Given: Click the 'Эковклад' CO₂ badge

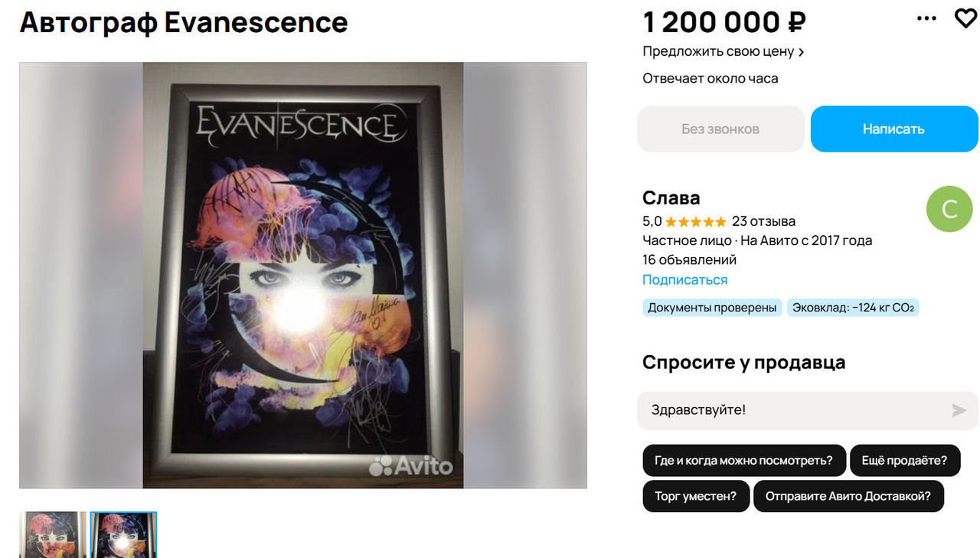Looking at the screenshot, I should [853, 308].
